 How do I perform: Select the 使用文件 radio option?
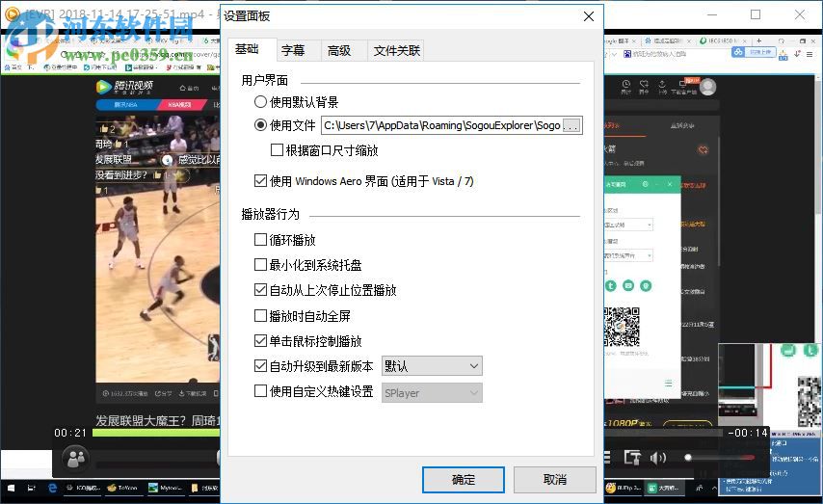click(285, 125)
